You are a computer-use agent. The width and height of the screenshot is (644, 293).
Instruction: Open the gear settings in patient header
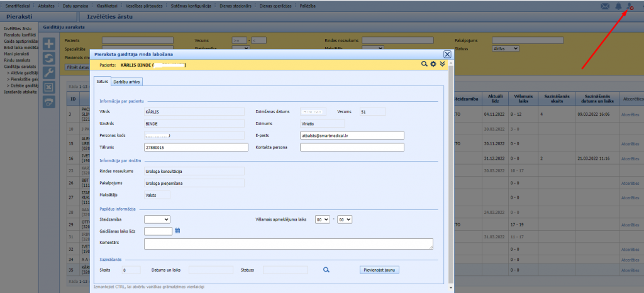[x=433, y=64]
